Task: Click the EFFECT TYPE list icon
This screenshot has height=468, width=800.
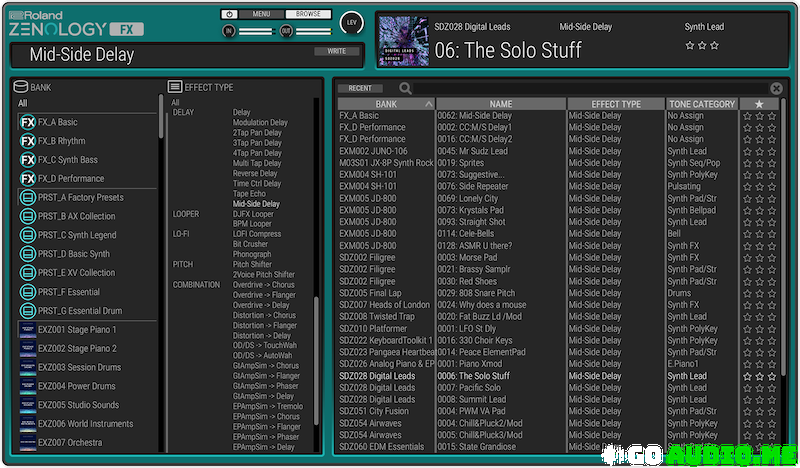Action: [x=175, y=87]
